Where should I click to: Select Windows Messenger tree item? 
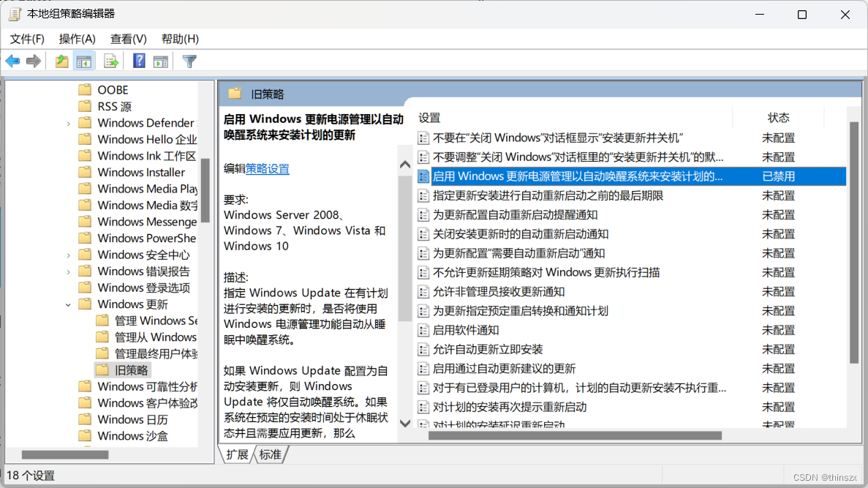147,222
